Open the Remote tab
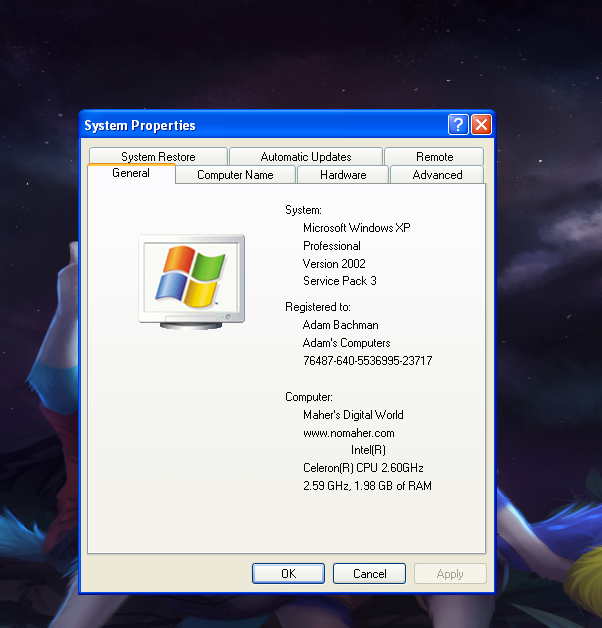602x628 pixels. pyautogui.click(x=434, y=156)
